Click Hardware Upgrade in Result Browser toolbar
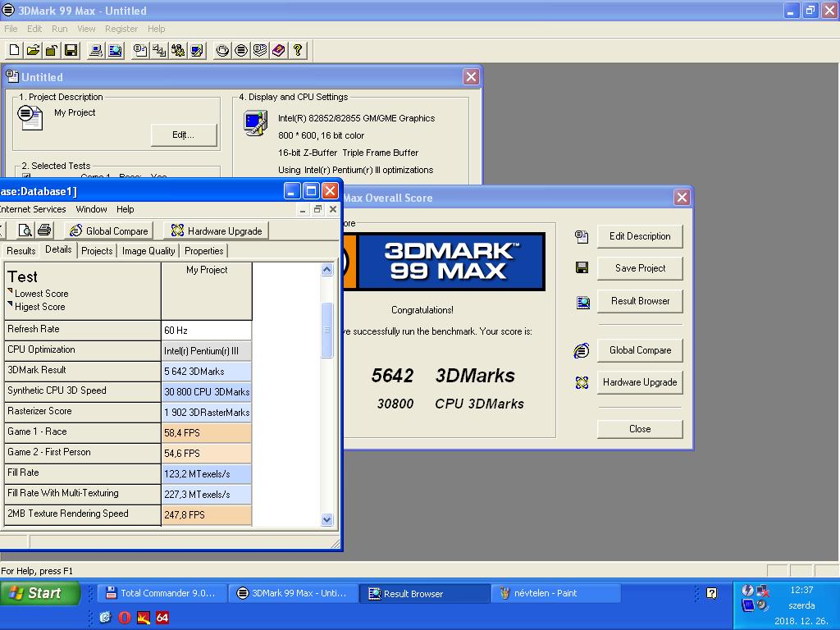The width and height of the screenshot is (840, 630). pos(217,231)
